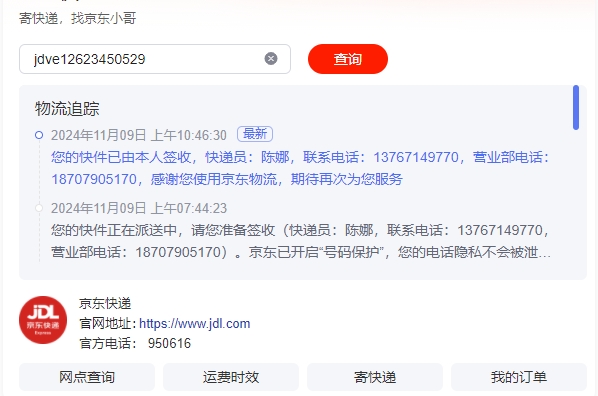Open 网点查询 outlet lookup
The height and width of the screenshot is (396, 598).
(87, 377)
